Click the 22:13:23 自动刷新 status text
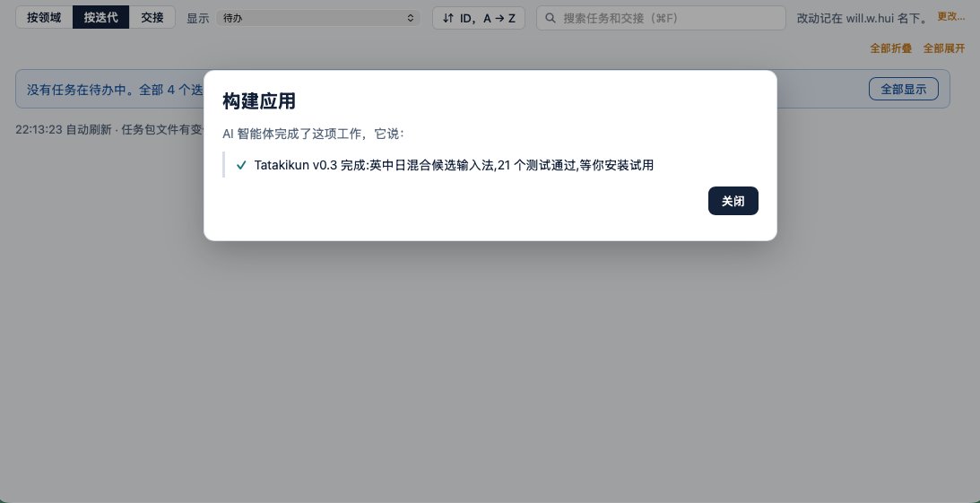Screen dimensions: 980x503 pos(110,129)
